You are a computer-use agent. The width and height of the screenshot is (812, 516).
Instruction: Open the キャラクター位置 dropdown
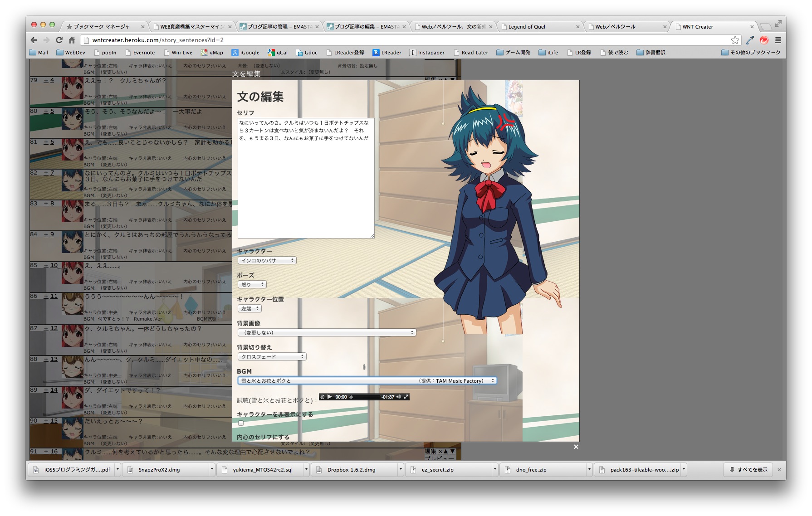coord(249,308)
